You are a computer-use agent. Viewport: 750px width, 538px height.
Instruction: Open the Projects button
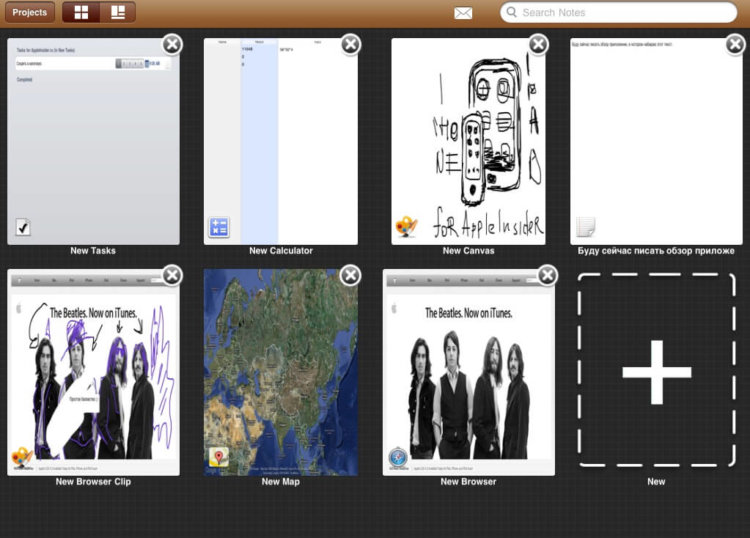[x=30, y=12]
